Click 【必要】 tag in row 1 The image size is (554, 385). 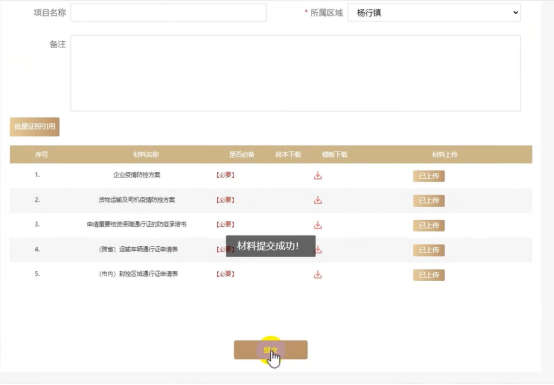click(x=225, y=175)
